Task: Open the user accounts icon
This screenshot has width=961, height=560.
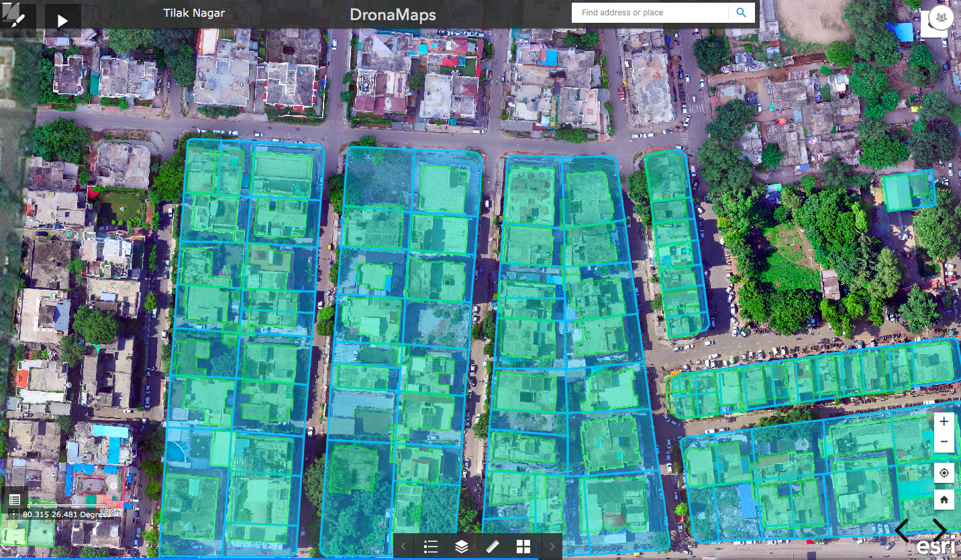Action: click(942, 17)
